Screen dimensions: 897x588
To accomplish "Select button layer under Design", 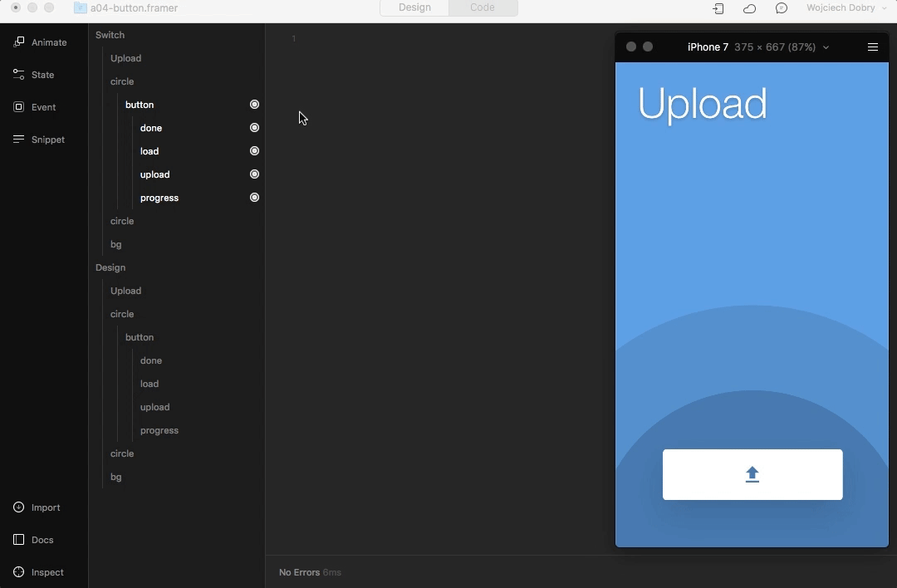I will click(x=140, y=337).
